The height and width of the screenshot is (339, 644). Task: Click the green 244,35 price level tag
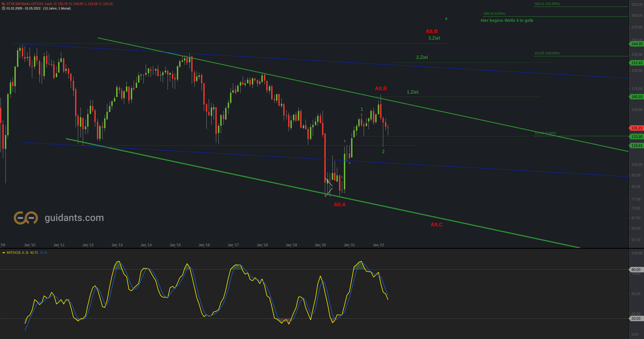(x=637, y=44)
